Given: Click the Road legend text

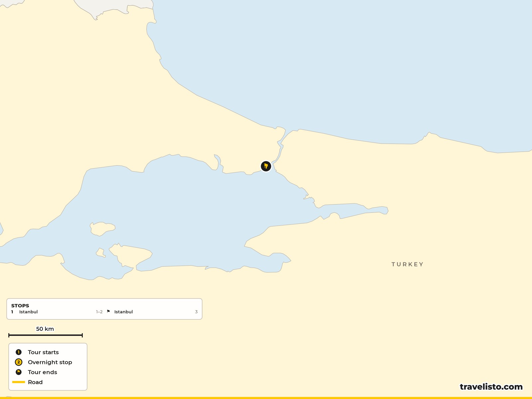Looking at the screenshot, I should [35, 382].
